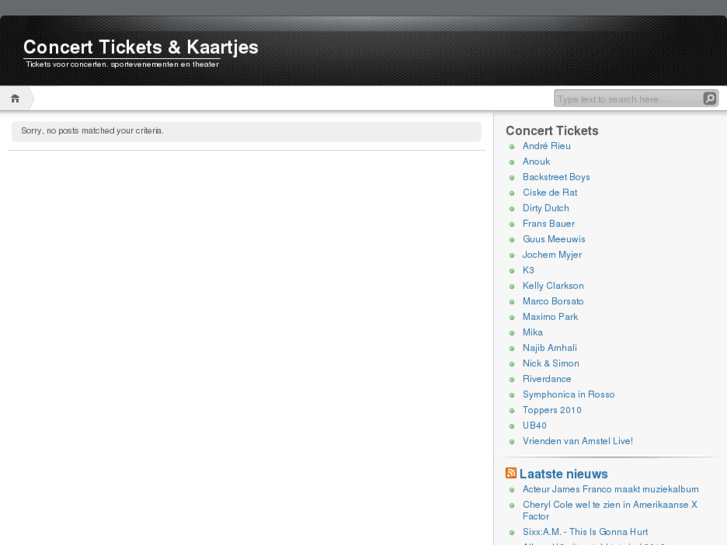Image resolution: width=727 pixels, height=545 pixels.
Task: Click the search magnifier icon
Action: (710, 98)
